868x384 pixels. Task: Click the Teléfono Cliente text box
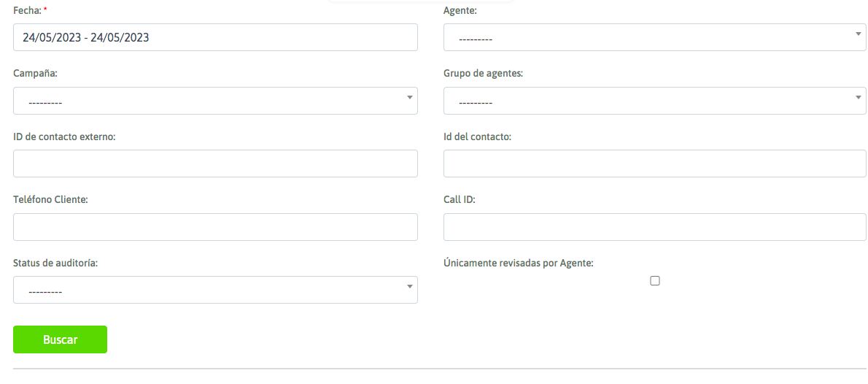215,227
